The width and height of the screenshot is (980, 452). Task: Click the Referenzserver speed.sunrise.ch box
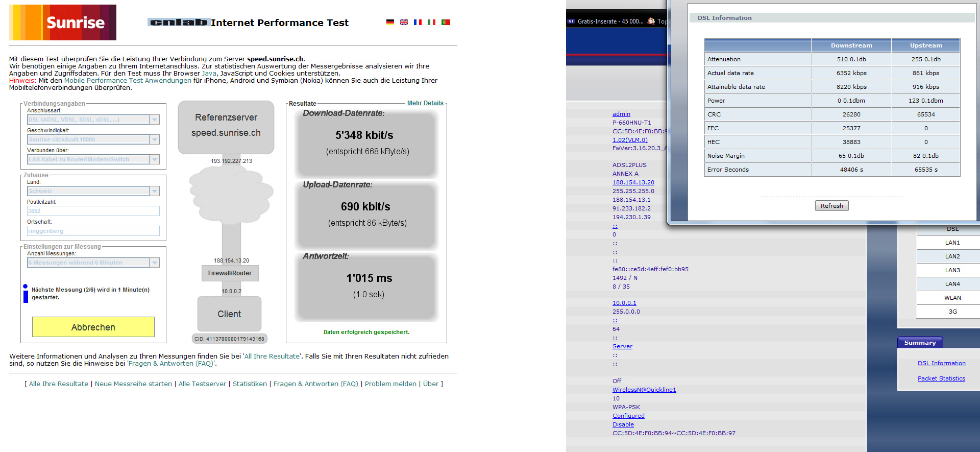(x=226, y=127)
